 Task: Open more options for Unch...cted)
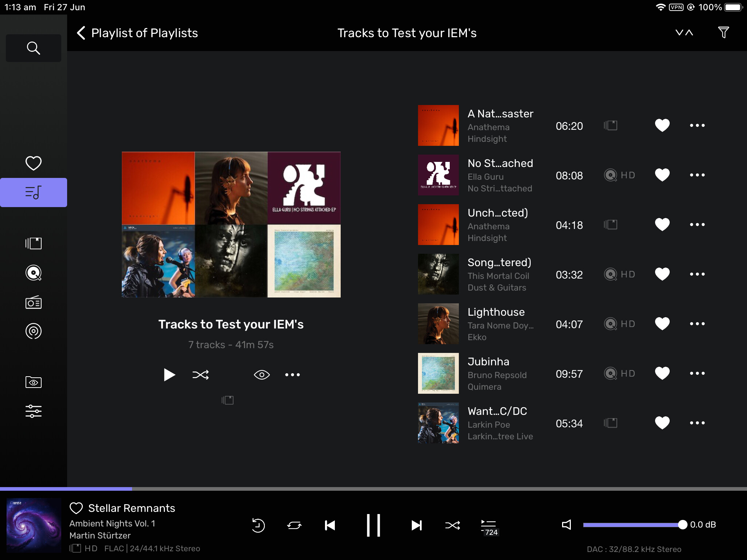(x=697, y=225)
